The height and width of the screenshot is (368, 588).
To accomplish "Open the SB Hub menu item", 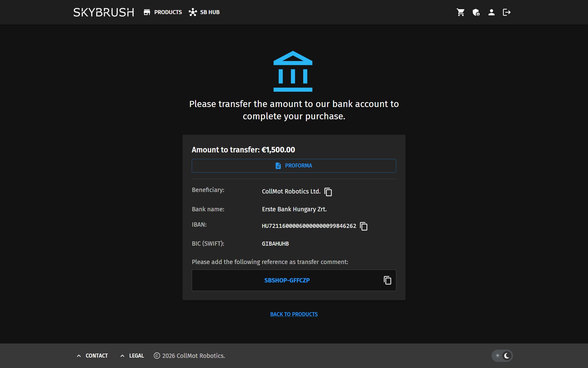I will pos(204,12).
